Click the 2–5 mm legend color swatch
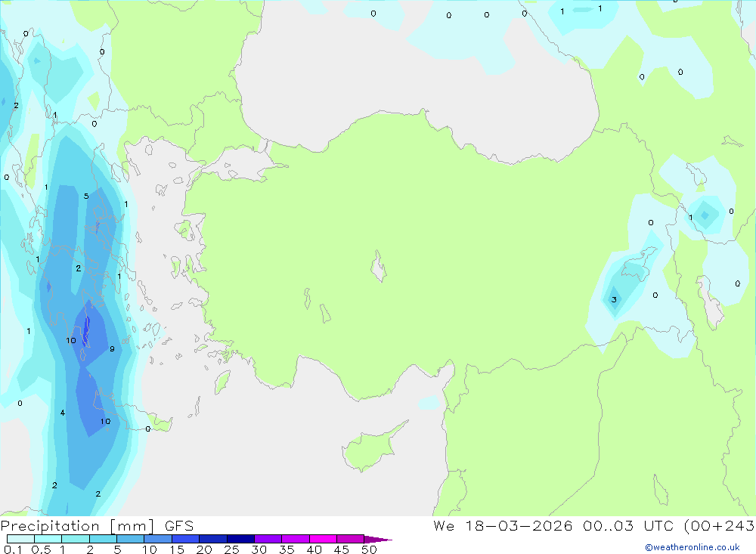 (x=103, y=539)
